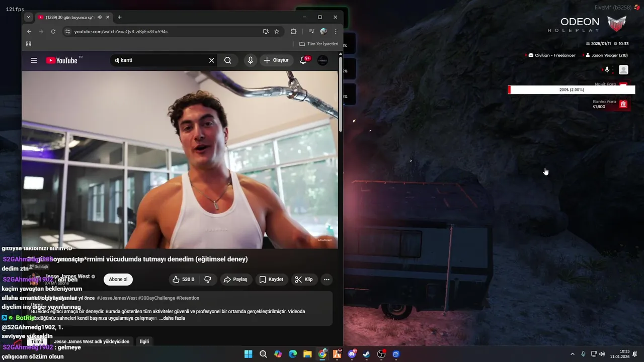Screen dimensions: 644x362
Task: Open a new Chrome tab
Action: coord(120,17)
